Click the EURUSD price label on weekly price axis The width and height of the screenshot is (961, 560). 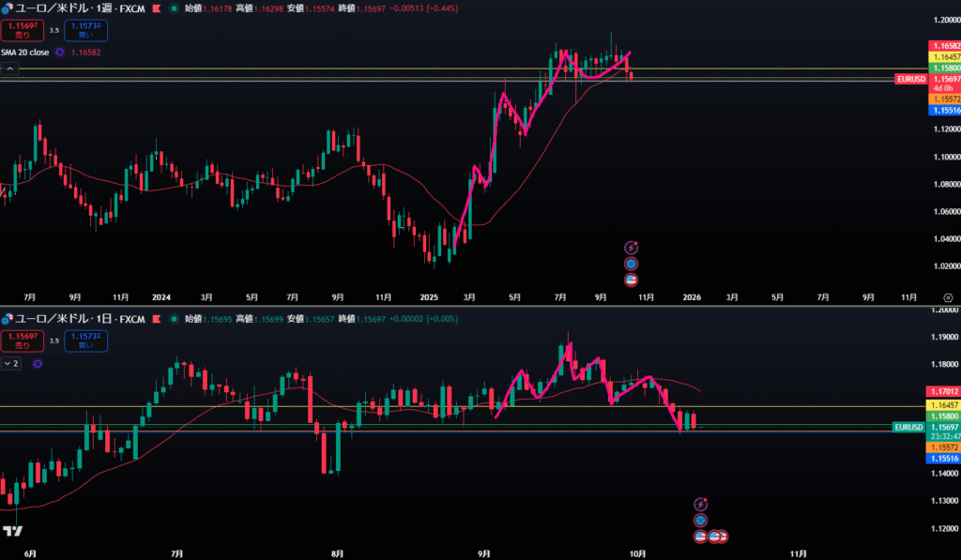pos(909,81)
